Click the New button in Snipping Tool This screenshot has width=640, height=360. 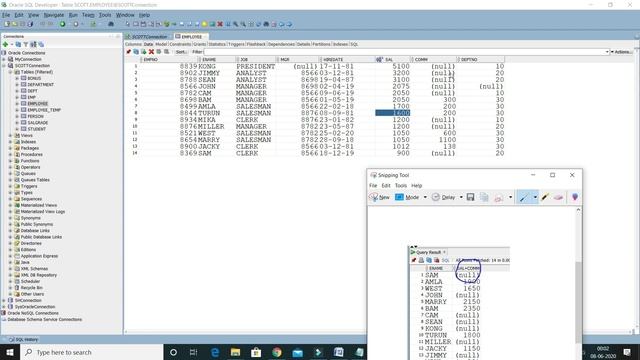click(380, 197)
